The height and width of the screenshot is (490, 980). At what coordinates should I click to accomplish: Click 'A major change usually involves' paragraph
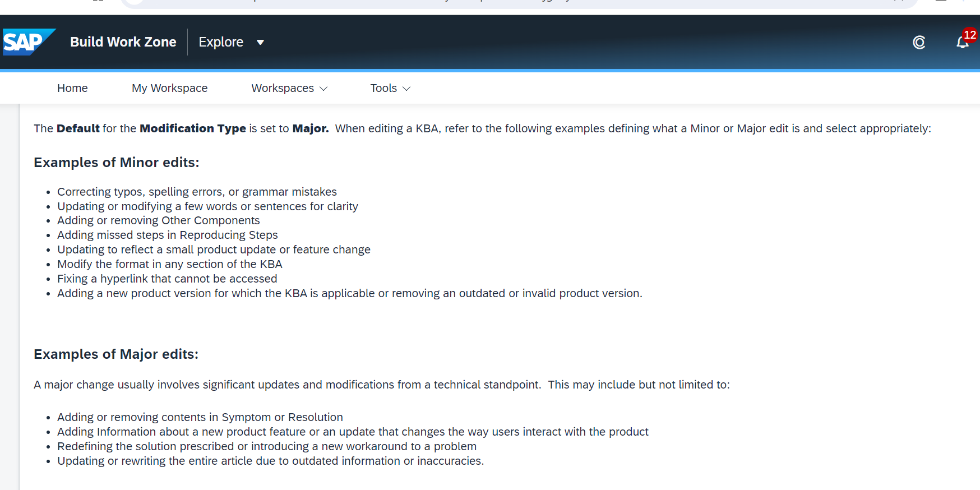click(x=382, y=385)
